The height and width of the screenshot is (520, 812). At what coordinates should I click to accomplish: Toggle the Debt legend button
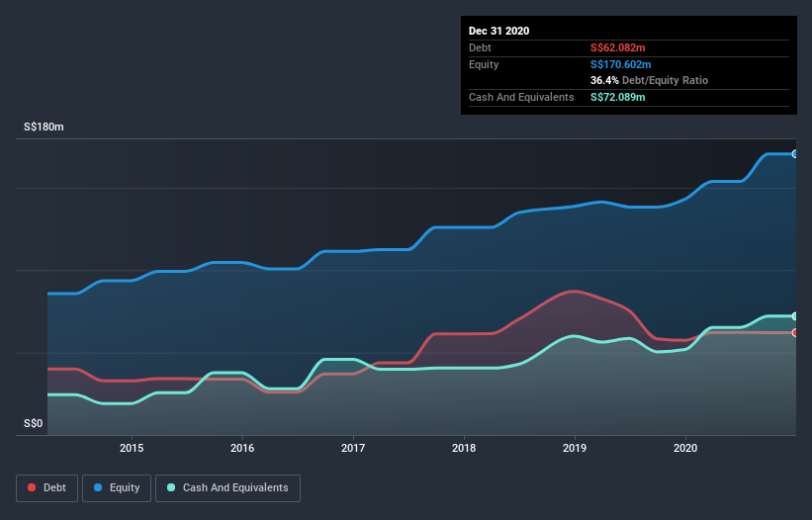pyautogui.click(x=46, y=488)
